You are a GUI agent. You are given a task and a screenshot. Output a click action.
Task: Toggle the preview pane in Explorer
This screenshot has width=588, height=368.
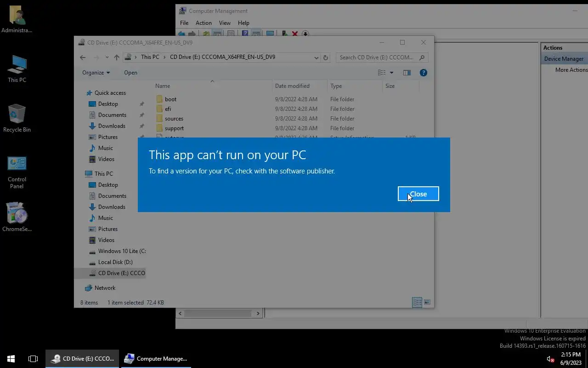pos(407,72)
